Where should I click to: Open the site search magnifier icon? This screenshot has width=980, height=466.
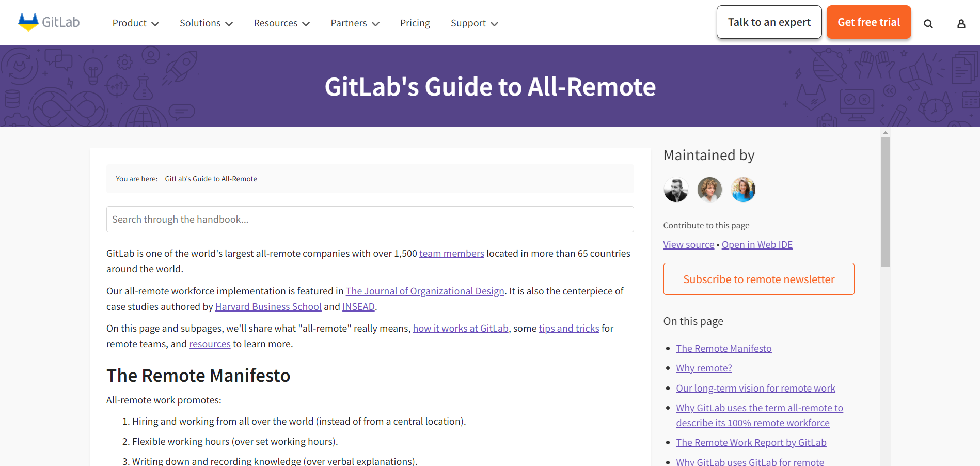(928, 24)
